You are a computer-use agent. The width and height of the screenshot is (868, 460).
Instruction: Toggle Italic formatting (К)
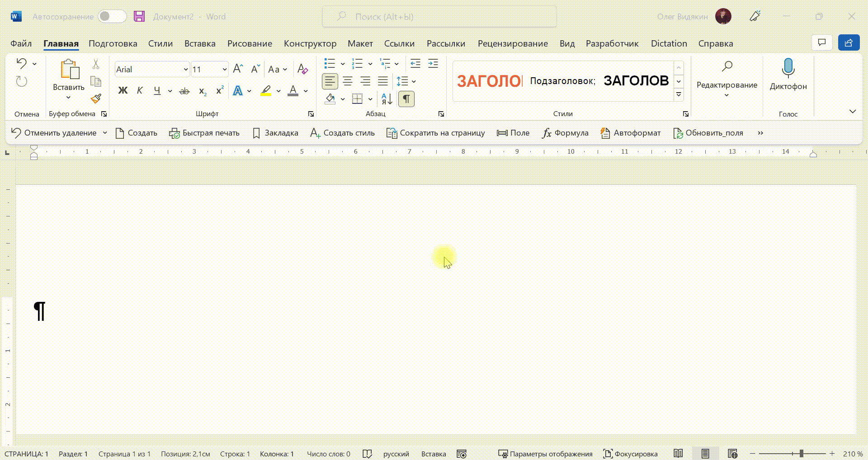140,90
